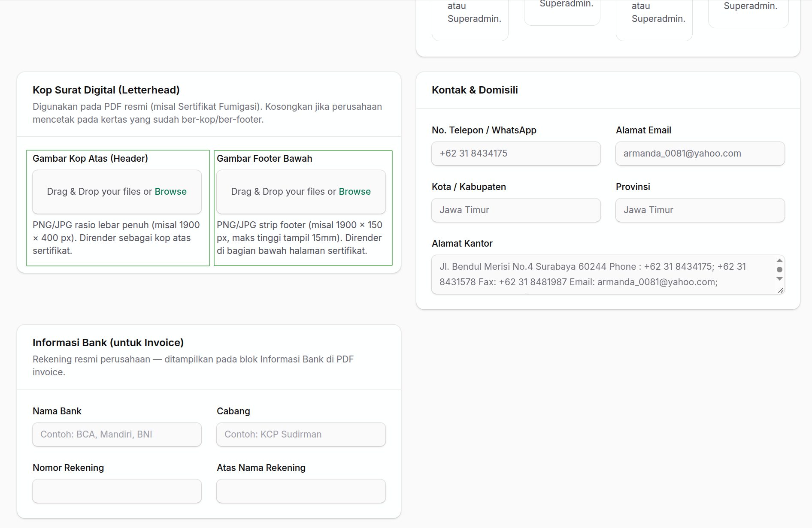Click the Informasi Bank (untuk Invoice) heading
Image resolution: width=812 pixels, height=528 pixels.
[x=108, y=343]
